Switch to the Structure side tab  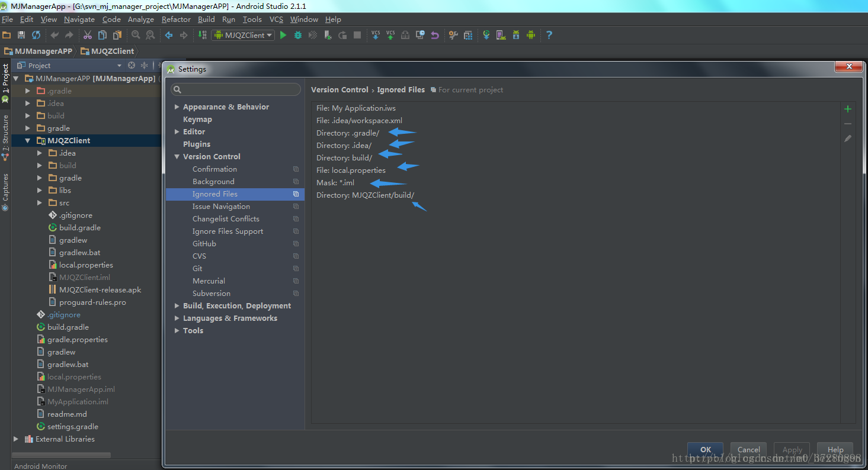click(x=5, y=137)
